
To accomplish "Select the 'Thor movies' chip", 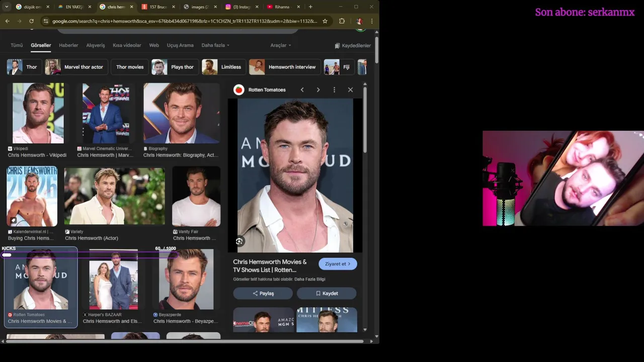I will (130, 67).
